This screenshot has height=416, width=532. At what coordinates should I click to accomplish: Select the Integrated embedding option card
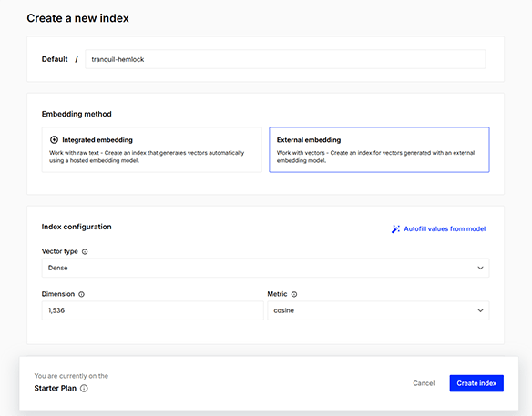(x=151, y=149)
